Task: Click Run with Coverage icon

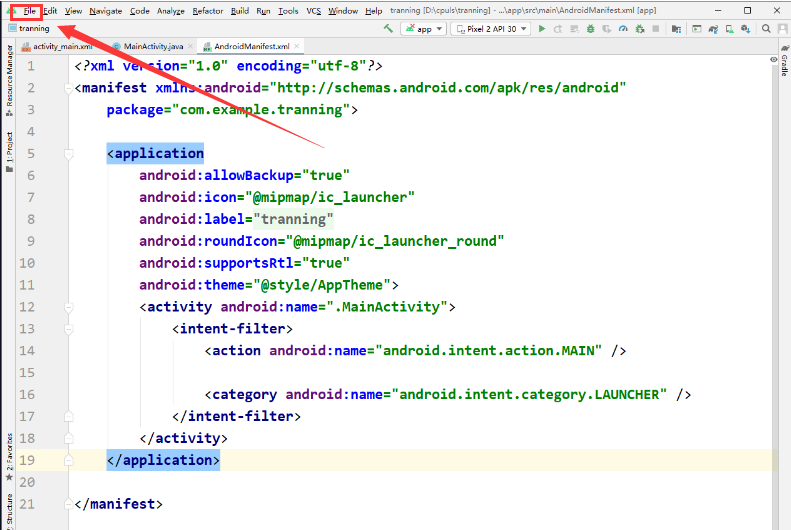Action: [x=606, y=29]
